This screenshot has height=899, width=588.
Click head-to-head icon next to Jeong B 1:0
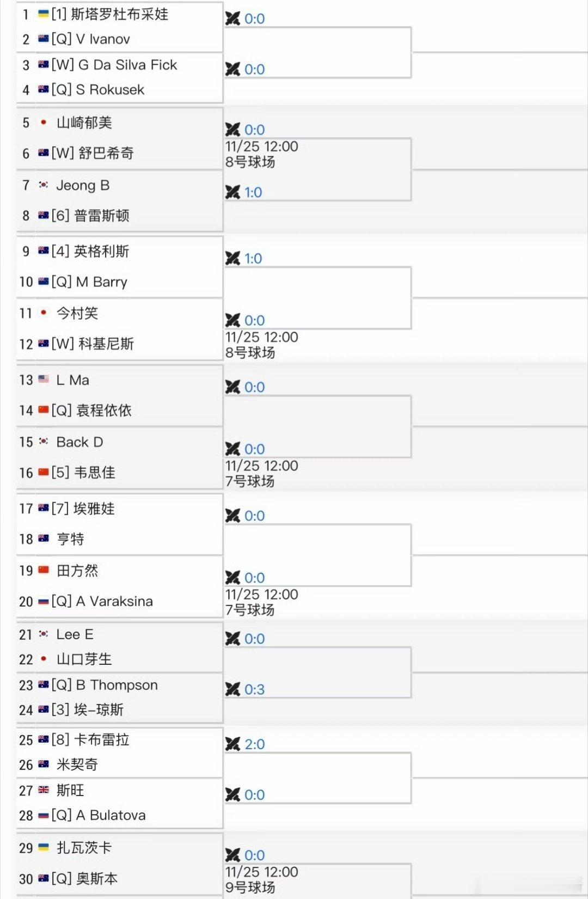[232, 192]
